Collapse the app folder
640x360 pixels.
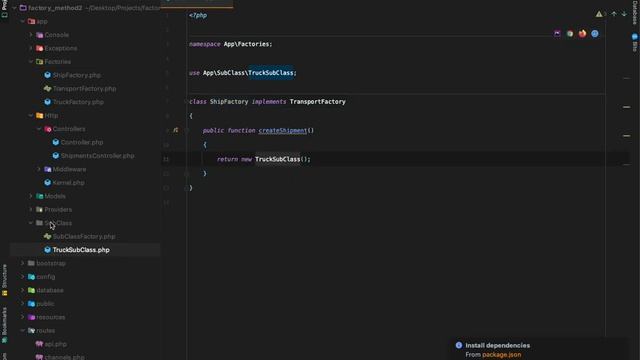23,21
